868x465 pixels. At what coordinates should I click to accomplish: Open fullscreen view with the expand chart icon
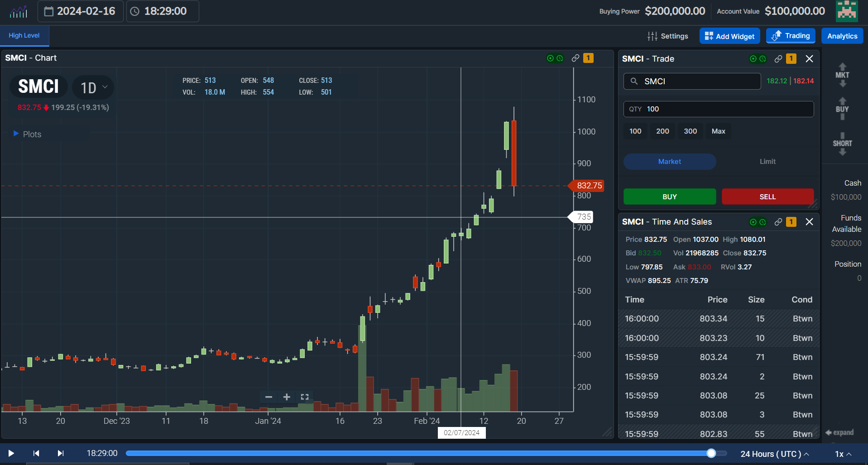click(x=304, y=397)
